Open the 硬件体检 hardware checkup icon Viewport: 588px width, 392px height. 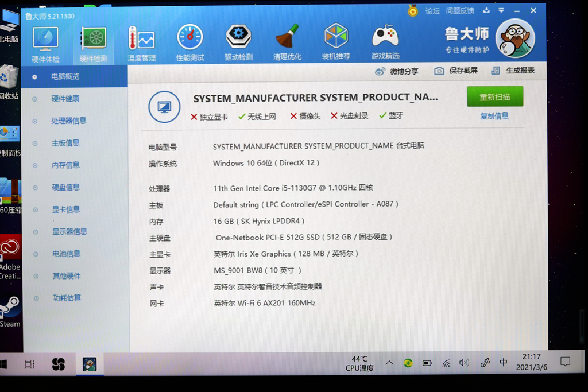pyautogui.click(x=45, y=44)
